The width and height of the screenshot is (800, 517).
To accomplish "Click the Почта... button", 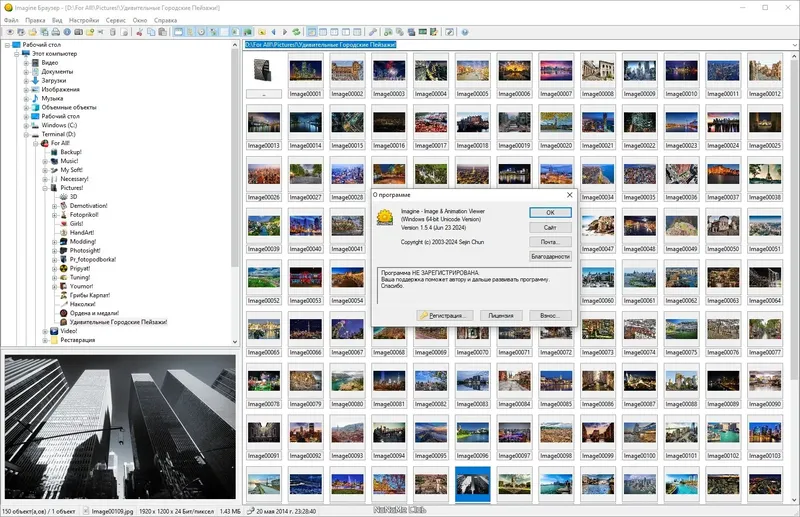I will coord(550,242).
